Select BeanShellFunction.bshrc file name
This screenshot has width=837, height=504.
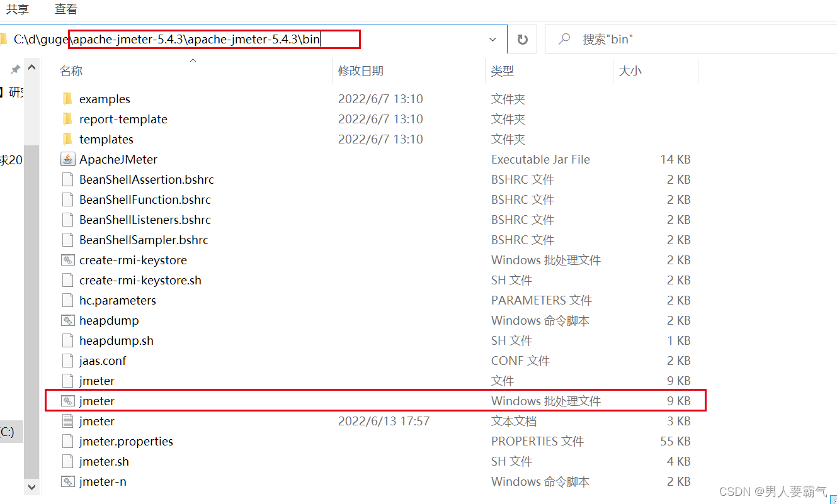pyautogui.click(x=145, y=199)
